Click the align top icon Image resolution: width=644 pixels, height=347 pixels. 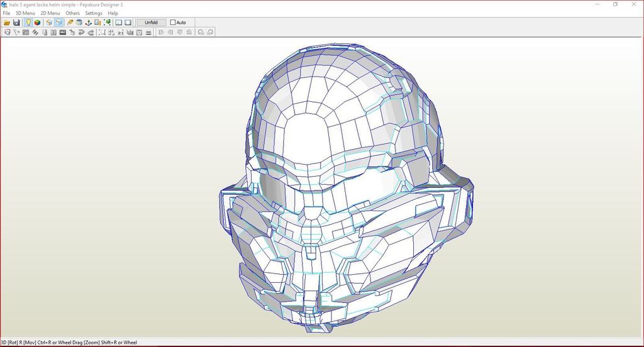[180, 33]
